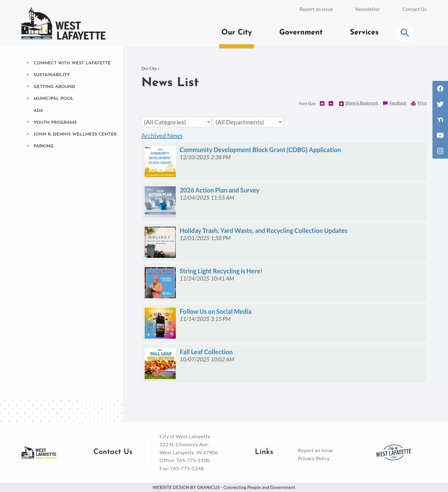This screenshot has width=448, height=492.
Task: Click the Our City breadcrumb
Action: point(149,68)
